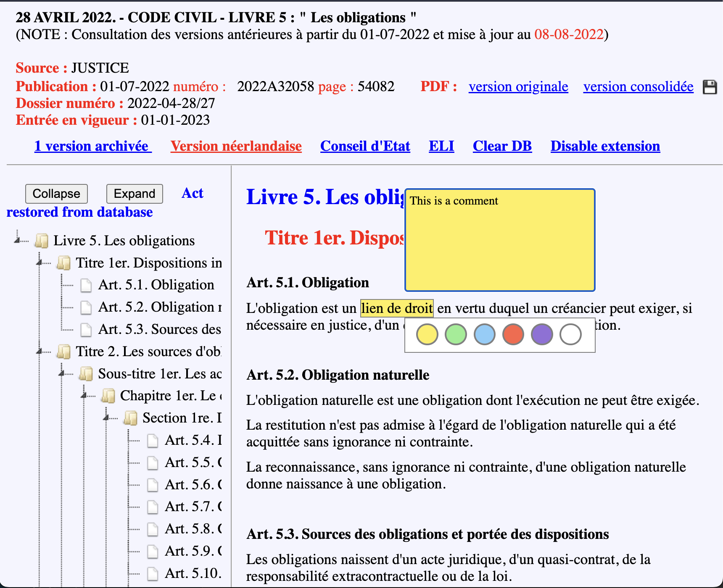Select Art. 5.10 tree item
Viewport: 723px width, 588px height.
[193, 574]
